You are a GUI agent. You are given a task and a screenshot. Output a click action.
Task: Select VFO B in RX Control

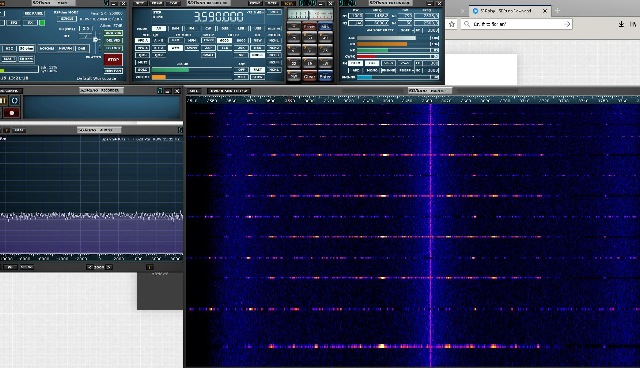pos(142,48)
